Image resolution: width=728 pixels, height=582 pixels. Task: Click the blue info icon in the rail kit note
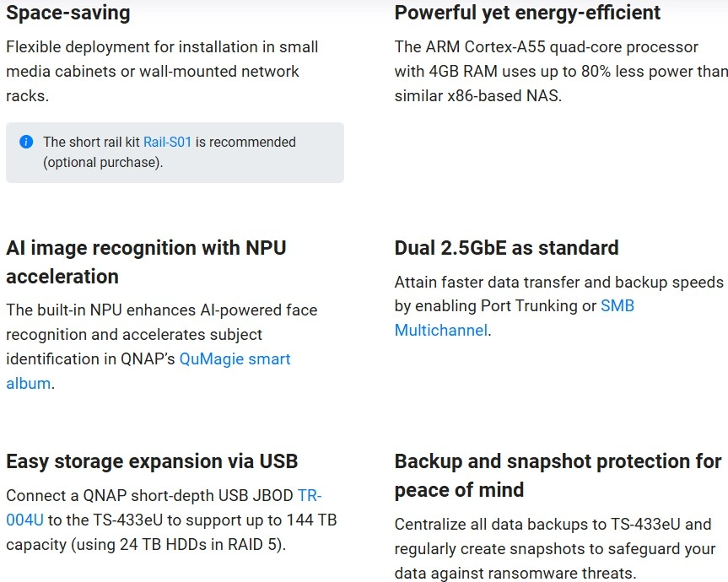click(26, 142)
